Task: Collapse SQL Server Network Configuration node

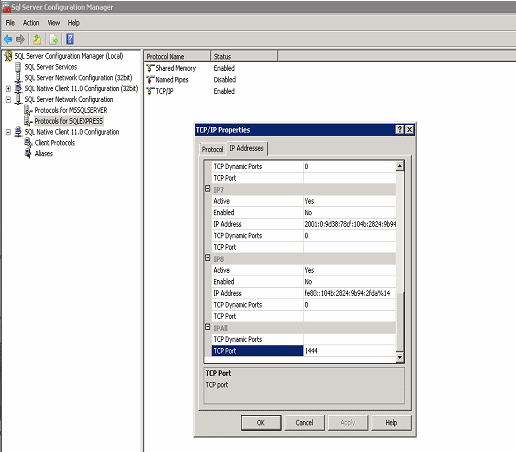Action: [8, 99]
